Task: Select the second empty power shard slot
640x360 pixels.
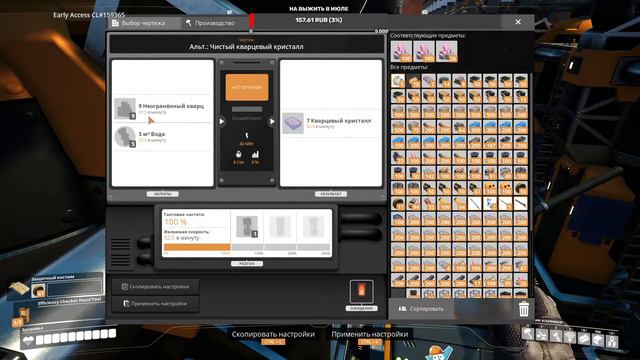Action: (x=280, y=227)
